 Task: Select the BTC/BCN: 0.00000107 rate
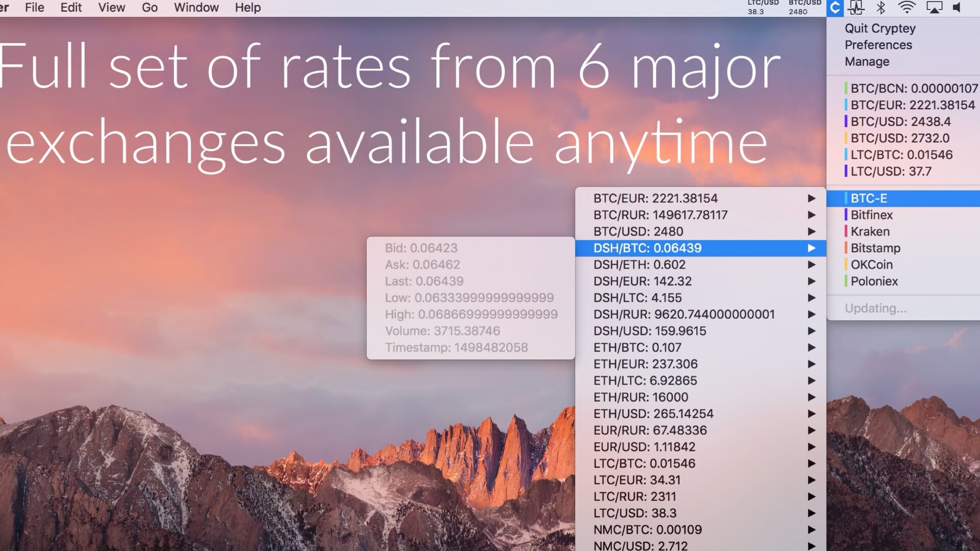(903, 88)
